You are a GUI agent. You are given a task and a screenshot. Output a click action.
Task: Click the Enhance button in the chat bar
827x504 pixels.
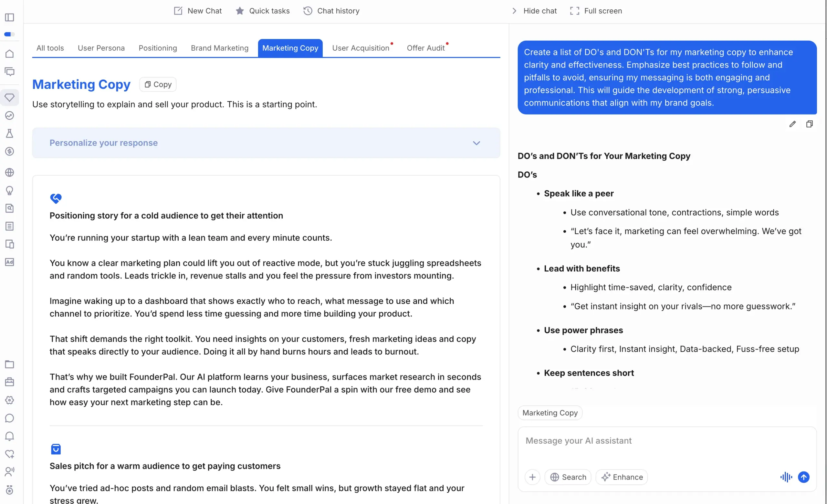622,477
